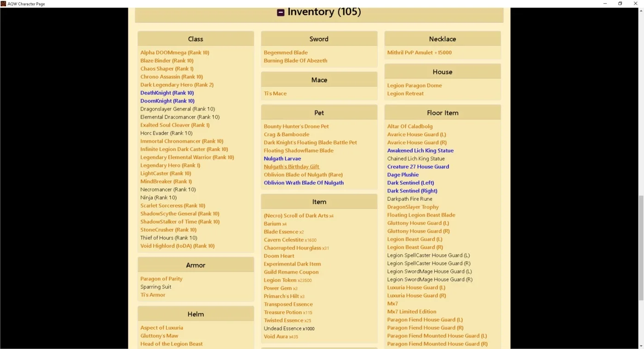
Task: Open Begemmed Blade sword link
Action: pyautogui.click(x=286, y=52)
